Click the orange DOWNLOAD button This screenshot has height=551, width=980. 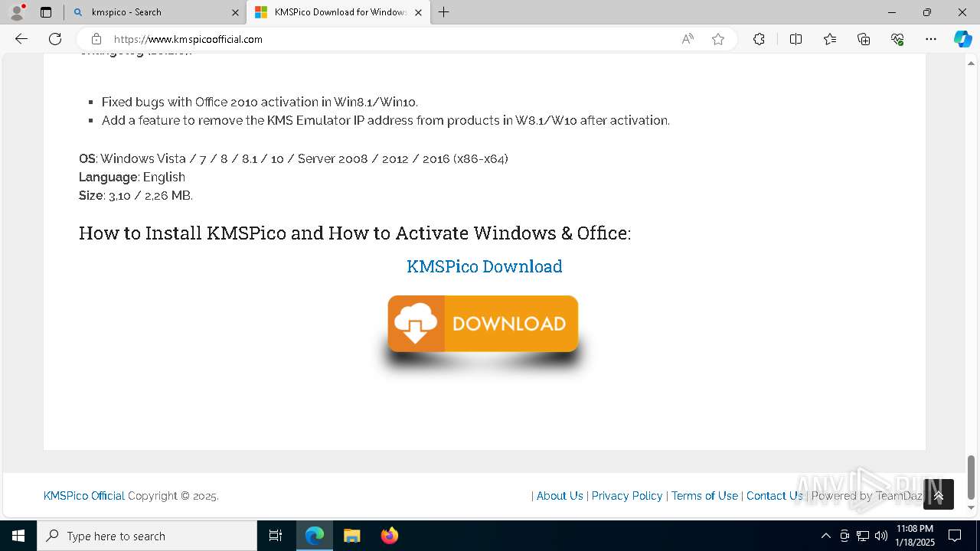(x=483, y=324)
